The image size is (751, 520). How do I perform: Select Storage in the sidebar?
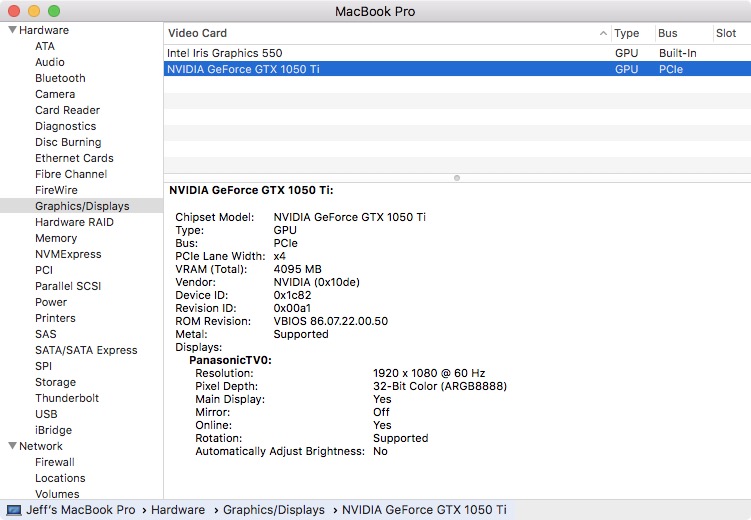point(55,382)
